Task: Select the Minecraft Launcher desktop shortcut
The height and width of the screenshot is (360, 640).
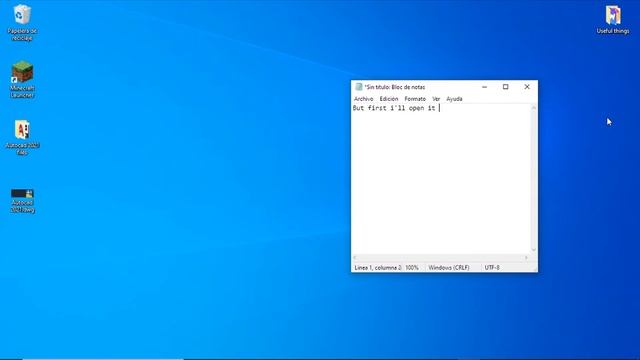Action: pyautogui.click(x=22, y=80)
